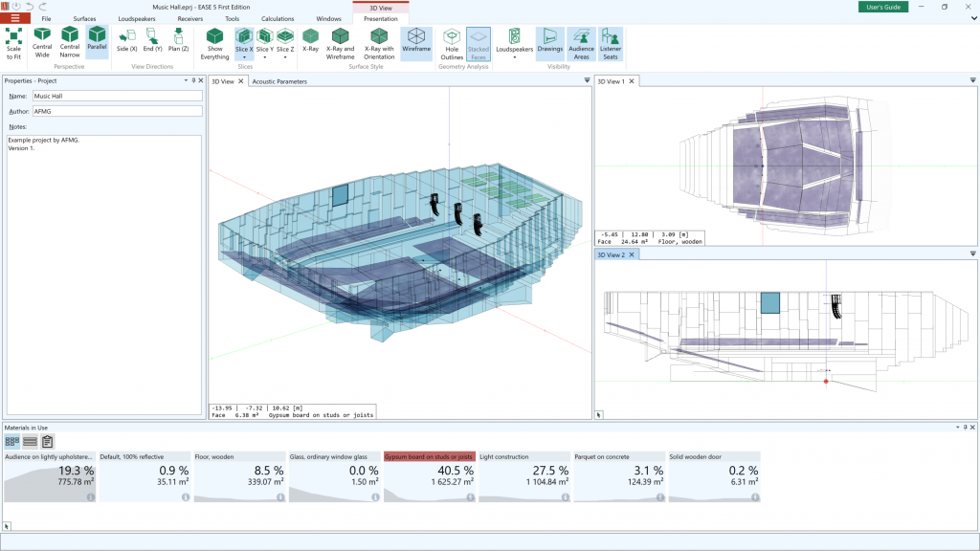Viewport: 980px width, 551px height.
Task: Select the Gypsum board material tile
Action: 429,476
